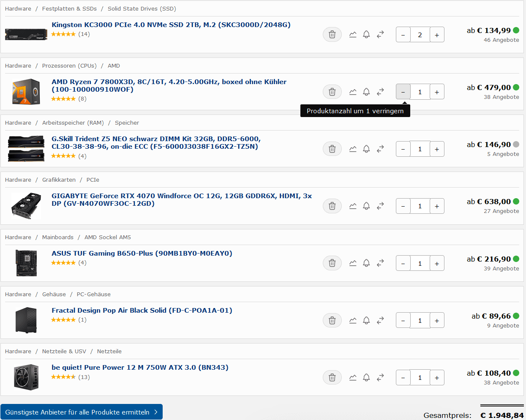526x420 pixels.
Task: Delete ASUS TUF Gaming B650-Plus mainboard
Action: [x=332, y=263]
